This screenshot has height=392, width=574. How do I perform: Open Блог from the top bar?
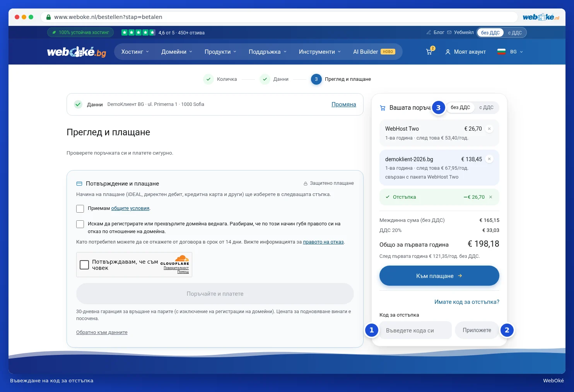pos(435,32)
